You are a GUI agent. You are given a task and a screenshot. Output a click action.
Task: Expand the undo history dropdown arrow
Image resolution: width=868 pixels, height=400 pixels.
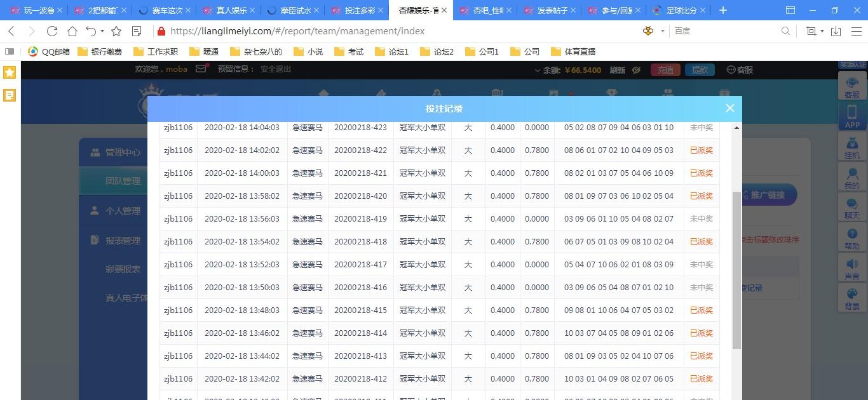point(102,31)
